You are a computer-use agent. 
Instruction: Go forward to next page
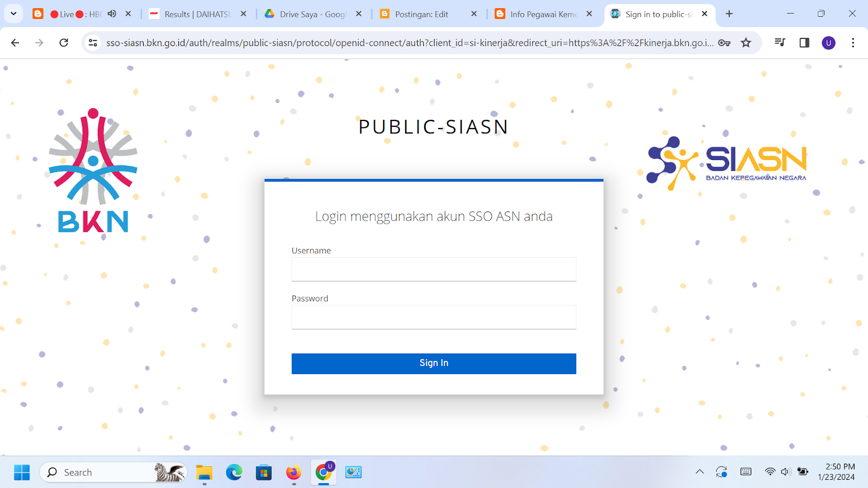coord(39,43)
